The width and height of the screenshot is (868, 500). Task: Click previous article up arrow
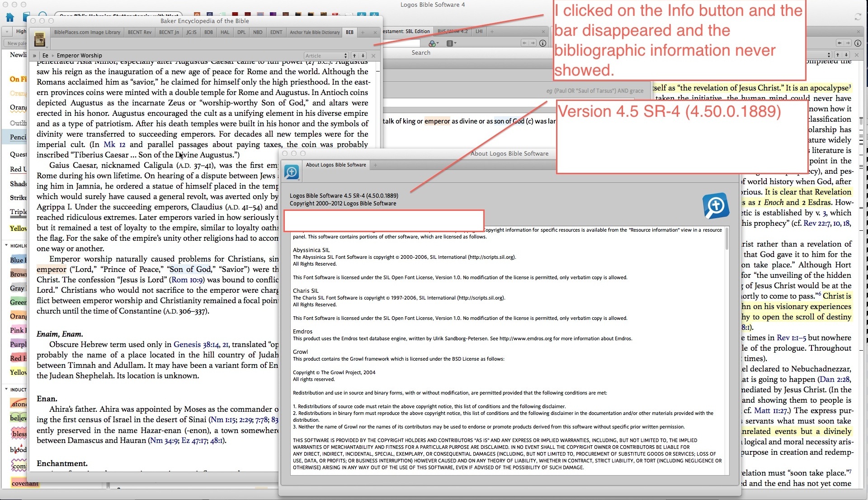coord(354,56)
